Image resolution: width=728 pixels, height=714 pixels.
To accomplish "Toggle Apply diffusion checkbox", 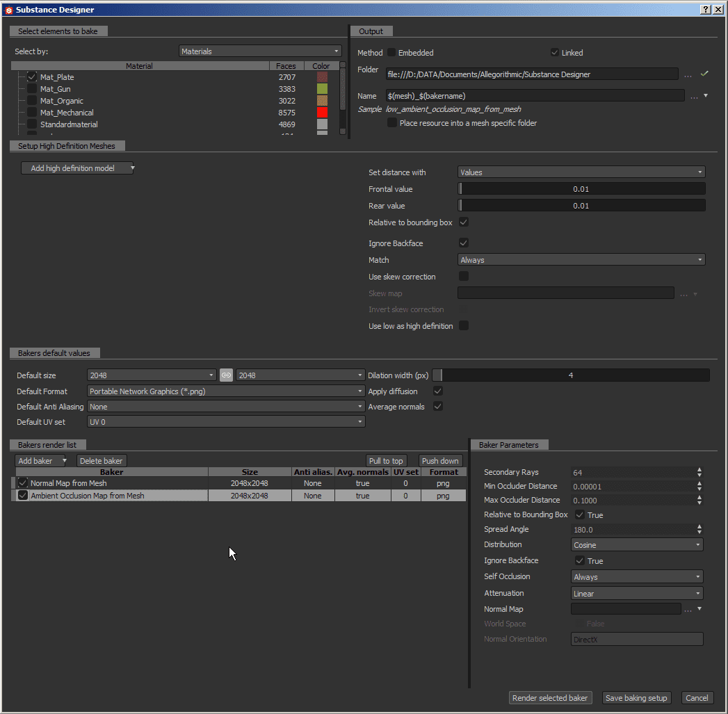I will click(x=437, y=391).
